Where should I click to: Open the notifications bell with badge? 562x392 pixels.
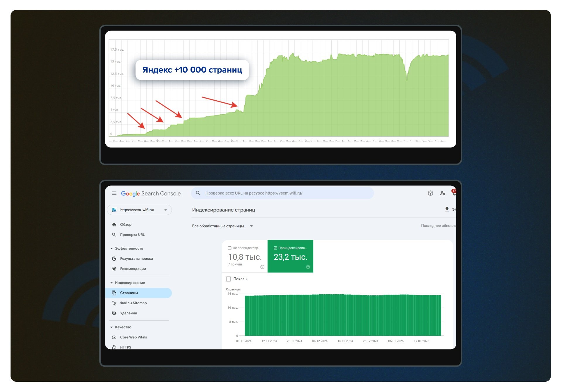[454, 192]
